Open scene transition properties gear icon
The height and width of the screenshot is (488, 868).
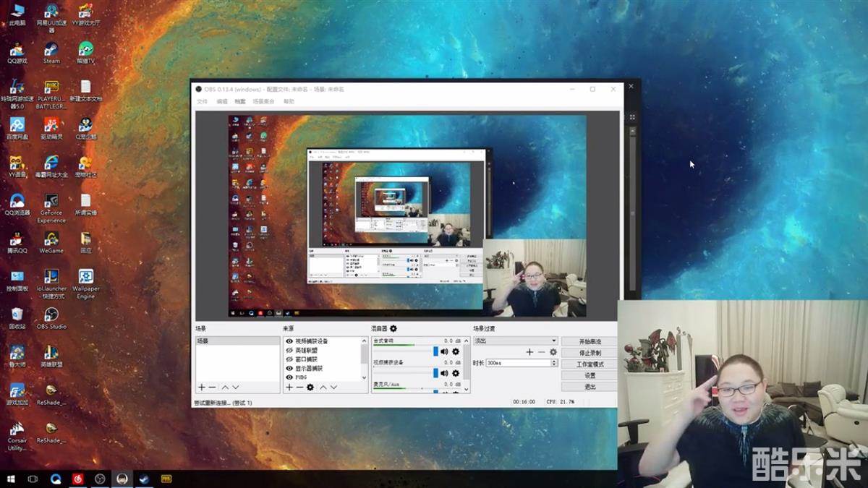(x=553, y=352)
